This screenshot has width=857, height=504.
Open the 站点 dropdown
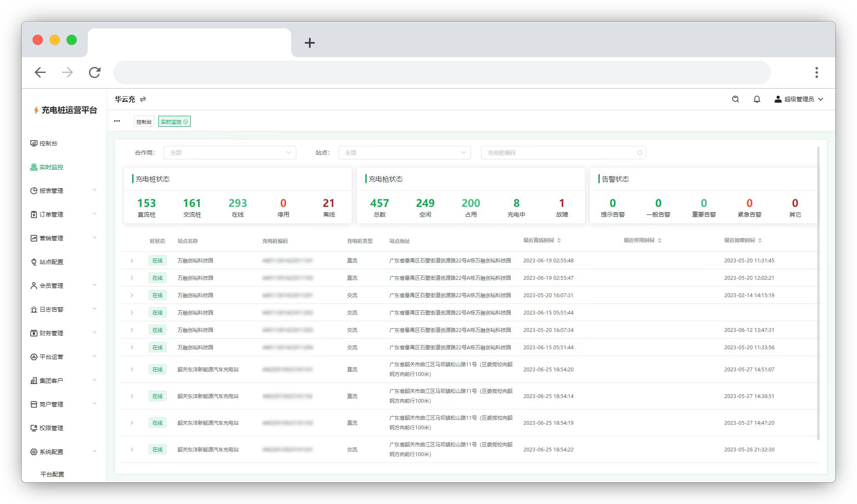(404, 153)
